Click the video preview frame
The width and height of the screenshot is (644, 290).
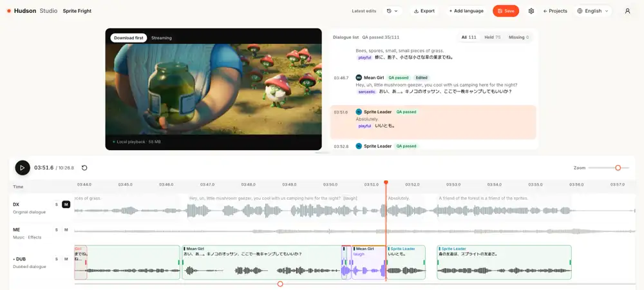tap(214, 89)
